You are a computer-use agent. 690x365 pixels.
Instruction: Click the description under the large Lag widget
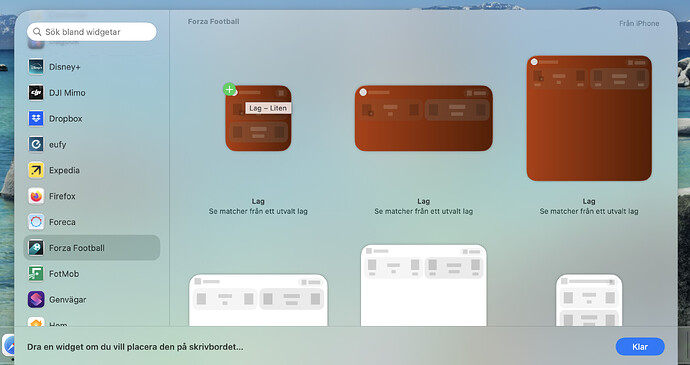(x=589, y=211)
